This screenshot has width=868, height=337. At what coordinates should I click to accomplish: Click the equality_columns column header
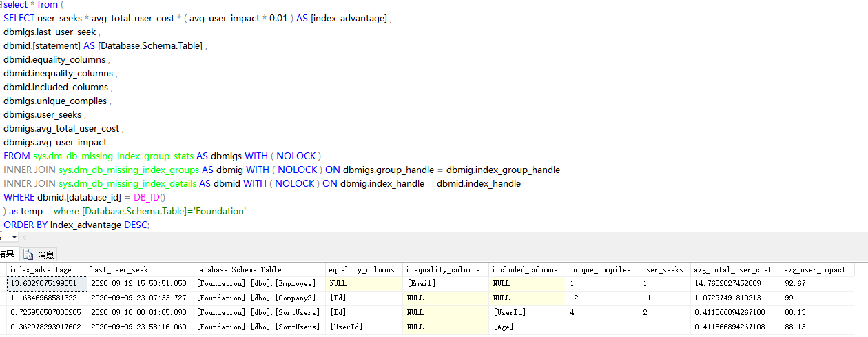[x=364, y=269]
